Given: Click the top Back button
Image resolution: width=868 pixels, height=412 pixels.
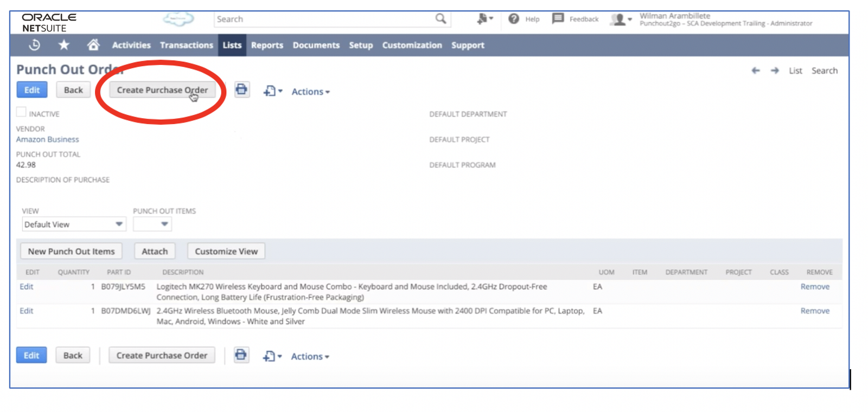Looking at the screenshot, I should click(x=73, y=90).
